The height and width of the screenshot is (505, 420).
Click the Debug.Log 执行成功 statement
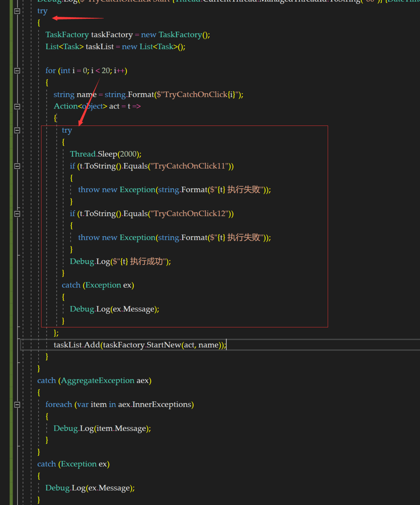[x=120, y=262]
